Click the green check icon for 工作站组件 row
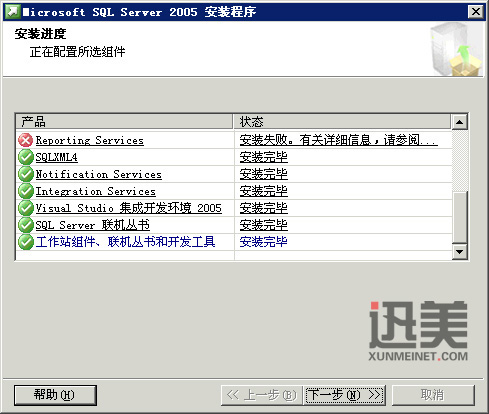This screenshot has width=489, height=414. click(25, 242)
